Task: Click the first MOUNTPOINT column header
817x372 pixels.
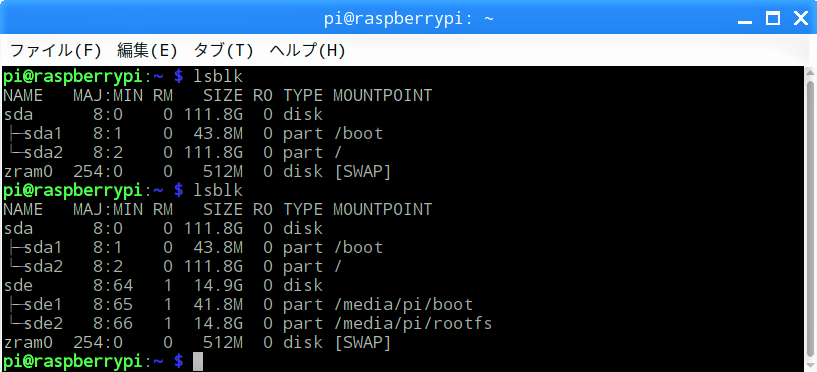Action: click(382, 95)
